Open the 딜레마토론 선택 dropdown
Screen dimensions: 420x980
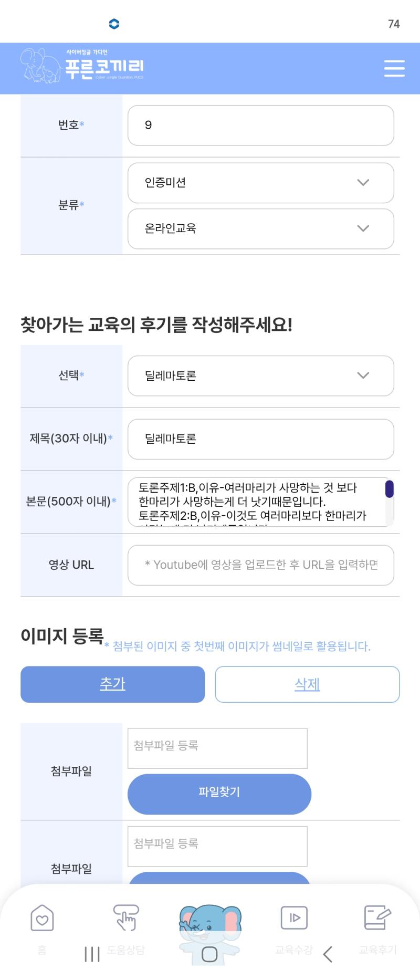261,376
